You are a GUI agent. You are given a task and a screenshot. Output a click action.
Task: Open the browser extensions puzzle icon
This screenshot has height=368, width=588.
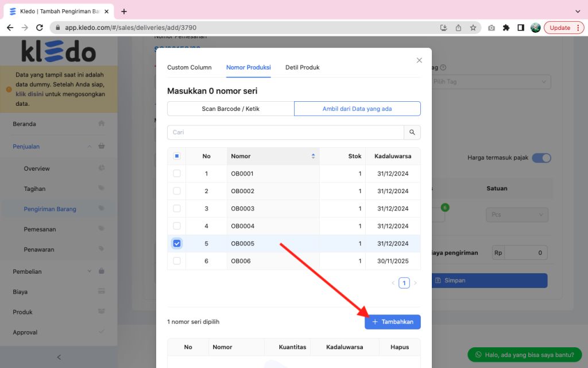pyautogui.click(x=506, y=28)
